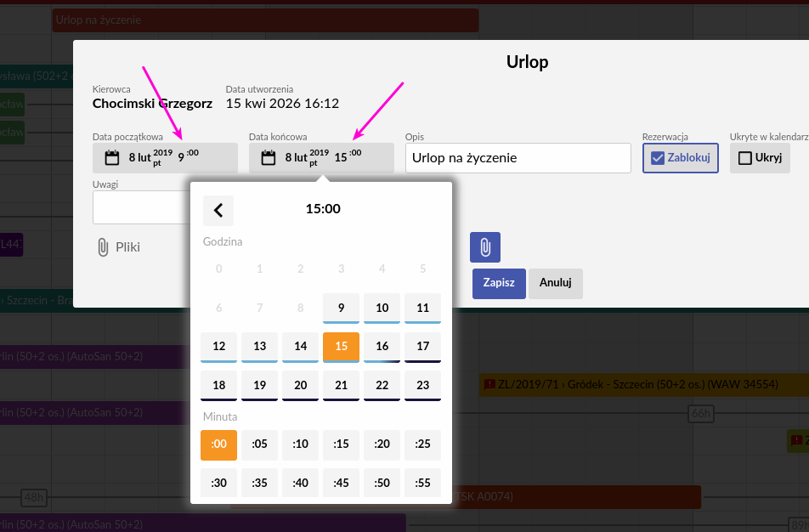This screenshot has width=809, height=532.
Task: Pick hour 23 in the time picker
Action: 422,385
